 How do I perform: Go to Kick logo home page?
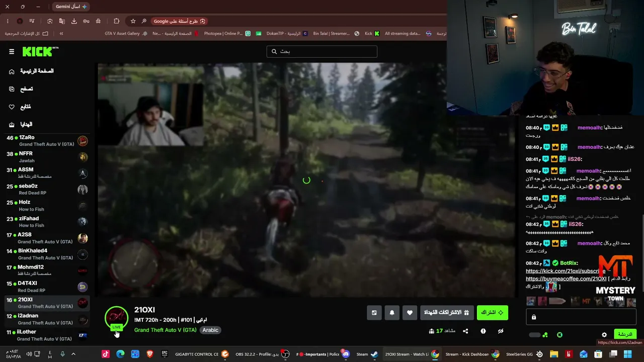(40, 51)
